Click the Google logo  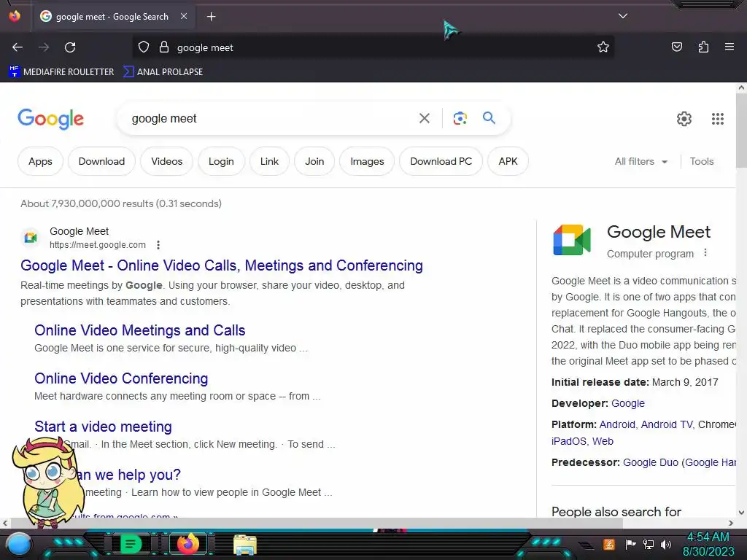coord(50,119)
